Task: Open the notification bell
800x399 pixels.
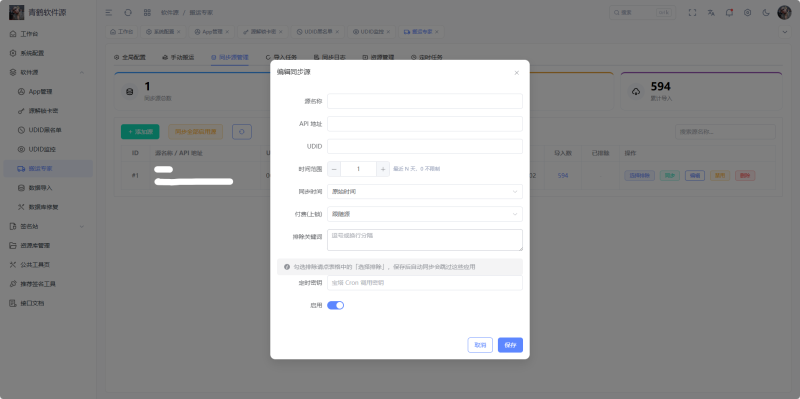Action: point(729,13)
